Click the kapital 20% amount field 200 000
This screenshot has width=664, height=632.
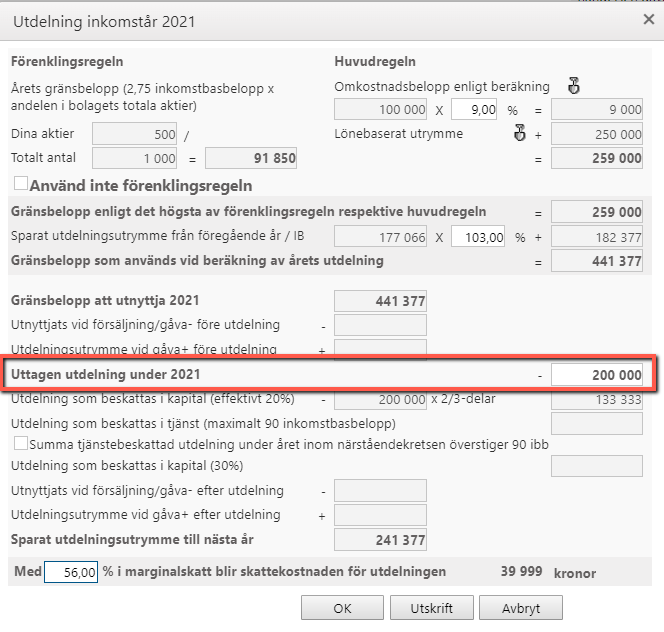tap(380, 399)
